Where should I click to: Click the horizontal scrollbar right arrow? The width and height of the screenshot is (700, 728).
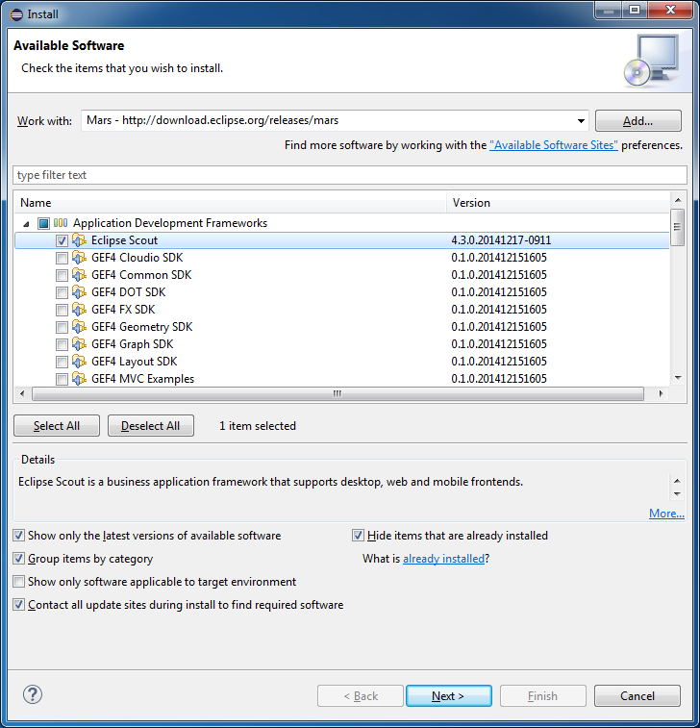point(661,393)
